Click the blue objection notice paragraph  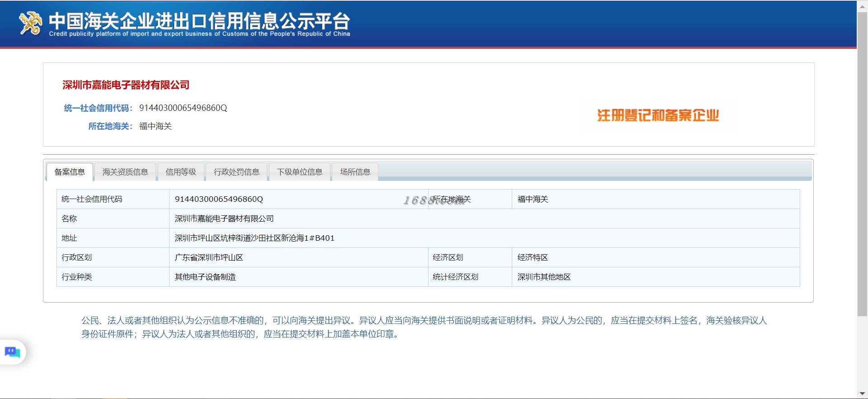pos(424,327)
